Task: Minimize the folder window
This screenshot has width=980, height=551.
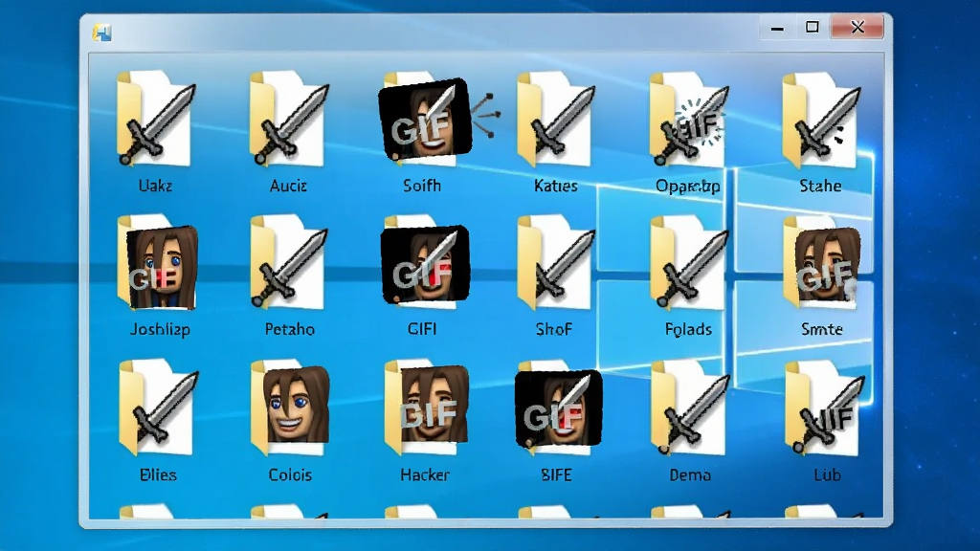Action: pyautogui.click(x=777, y=28)
